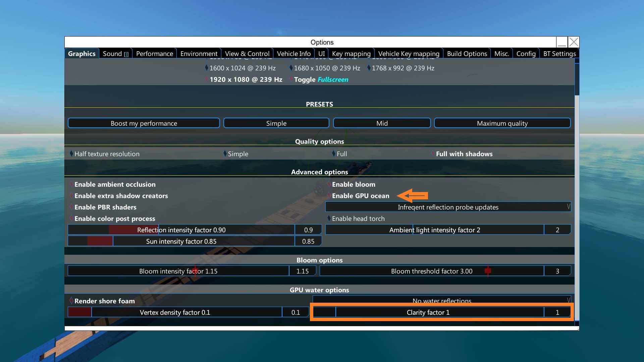Click diamond marker next to Toggle Fullscreen

(291, 79)
